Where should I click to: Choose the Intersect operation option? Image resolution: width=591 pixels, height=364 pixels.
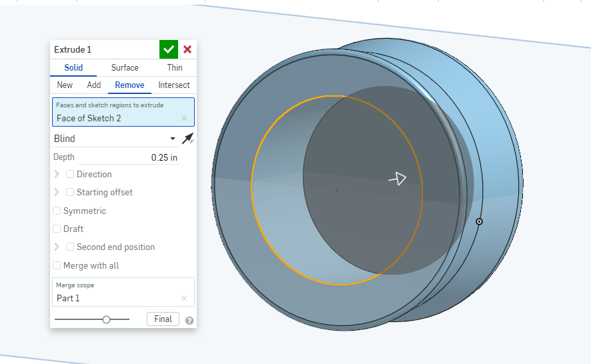tap(173, 85)
